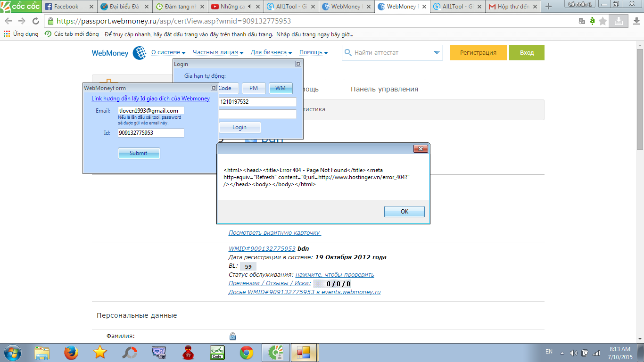Open Посмотреть визитную карточку link

tap(274, 233)
